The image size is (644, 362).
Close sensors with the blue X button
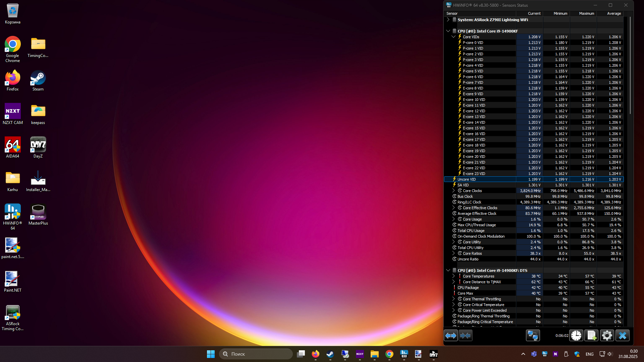[623, 336]
